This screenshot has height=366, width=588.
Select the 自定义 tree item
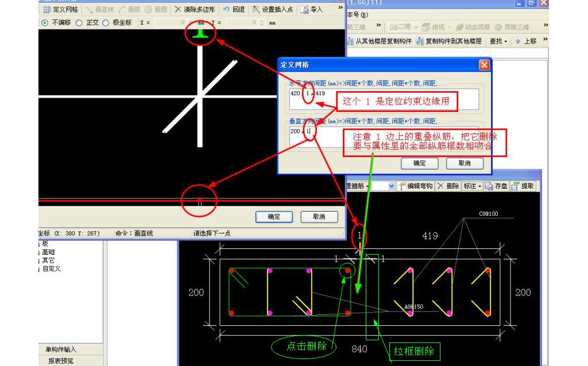coord(51,268)
